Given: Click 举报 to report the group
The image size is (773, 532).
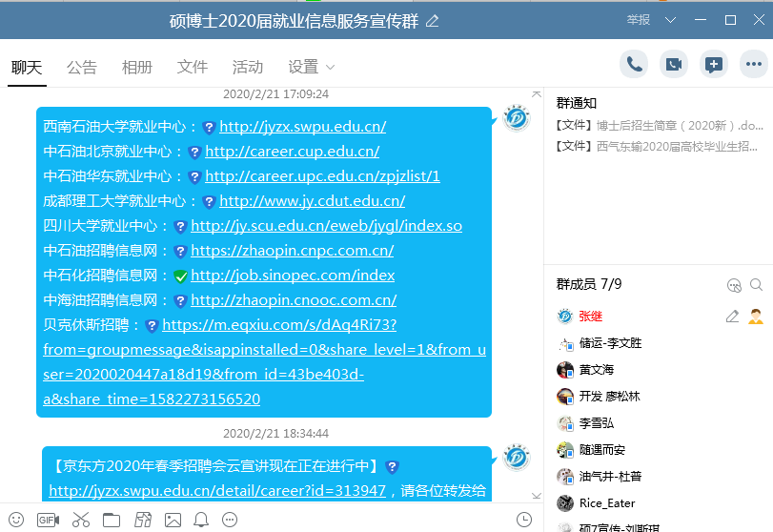Looking at the screenshot, I should tap(639, 20).
